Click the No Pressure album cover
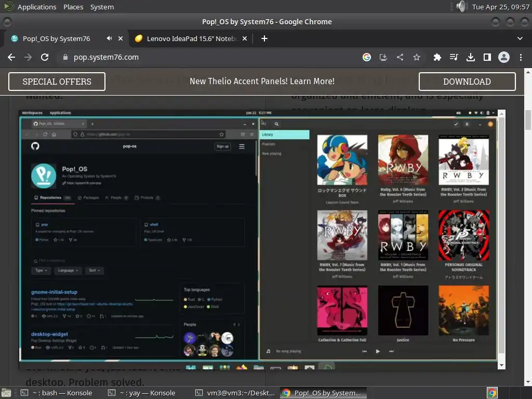This screenshot has width=532, height=399. coord(463,311)
